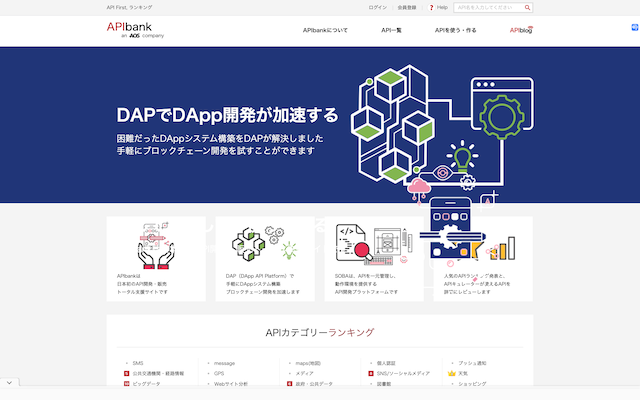Viewport: 640px width, 400px height.
Task: Open the SNS/ソーシャルメディア category link
Action: coord(403,373)
